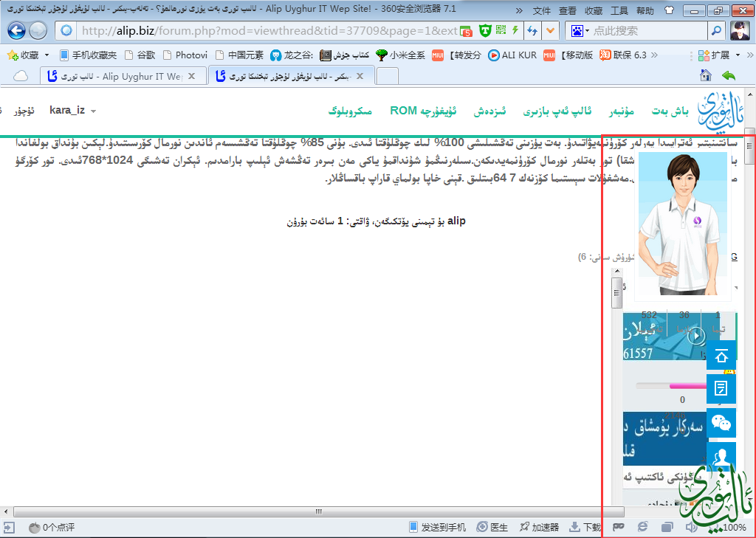756x538 pixels.
Task: Click the reading-glasses icon in status bar
Action: point(619,527)
